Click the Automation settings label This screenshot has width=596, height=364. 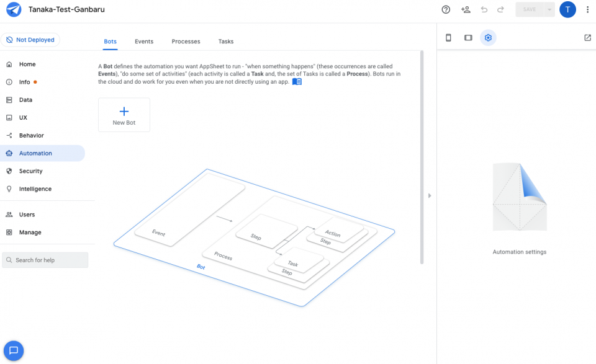click(x=520, y=252)
